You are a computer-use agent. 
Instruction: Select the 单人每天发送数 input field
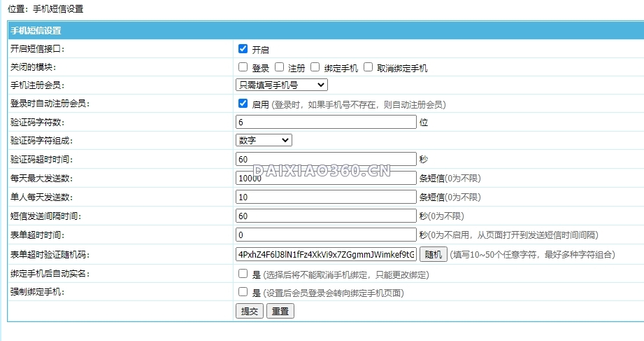pyautogui.click(x=326, y=197)
